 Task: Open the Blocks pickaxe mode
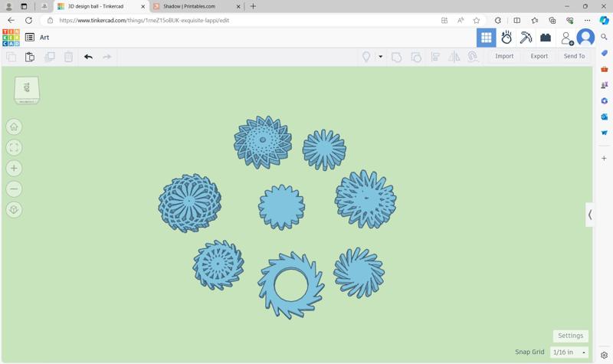coord(526,38)
